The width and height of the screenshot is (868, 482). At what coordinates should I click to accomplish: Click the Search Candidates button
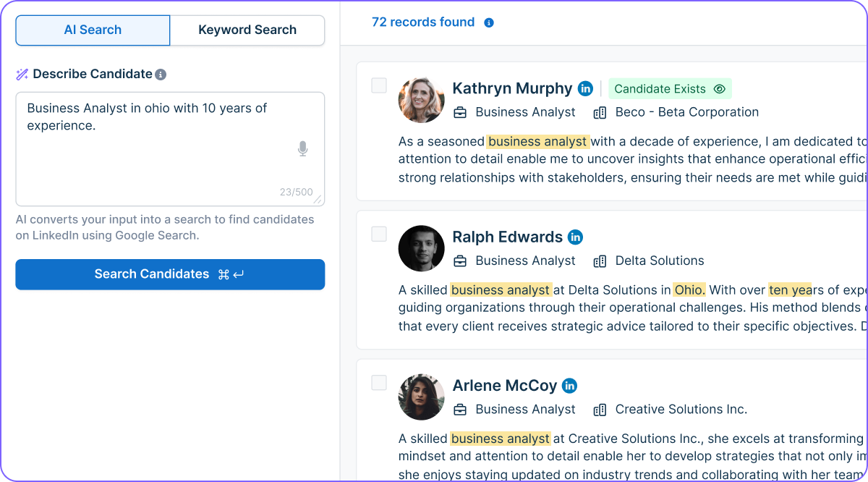coord(170,274)
